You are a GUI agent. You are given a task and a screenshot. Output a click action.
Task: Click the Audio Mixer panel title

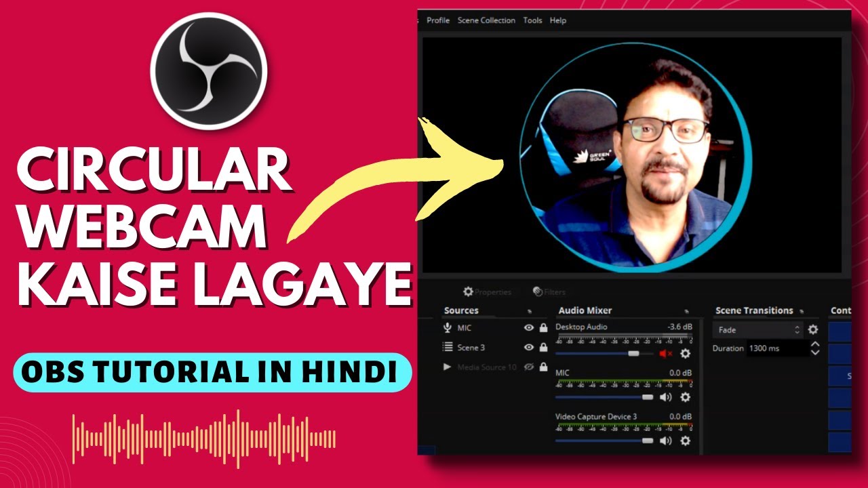point(585,310)
